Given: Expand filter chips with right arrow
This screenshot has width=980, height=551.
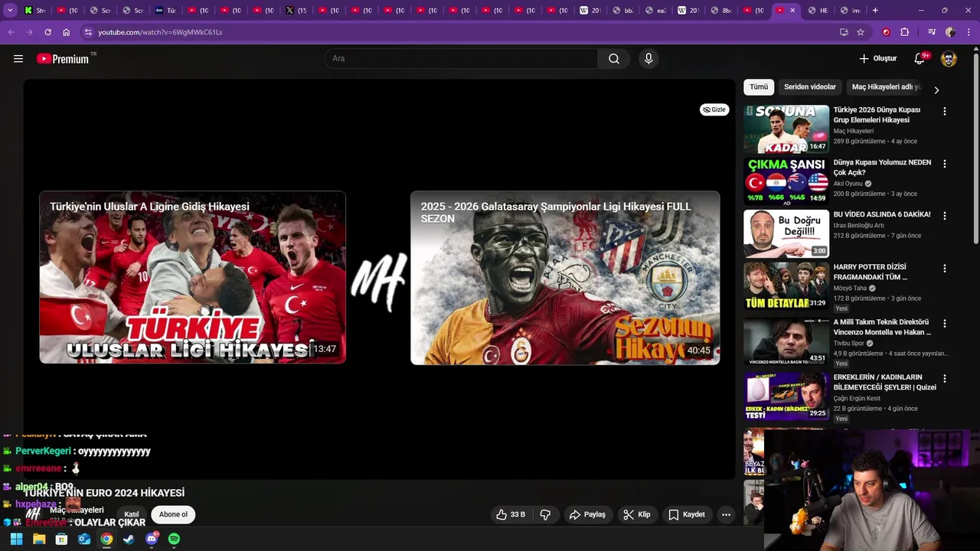Looking at the screenshot, I should pyautogui.click(x=936, y=90).
